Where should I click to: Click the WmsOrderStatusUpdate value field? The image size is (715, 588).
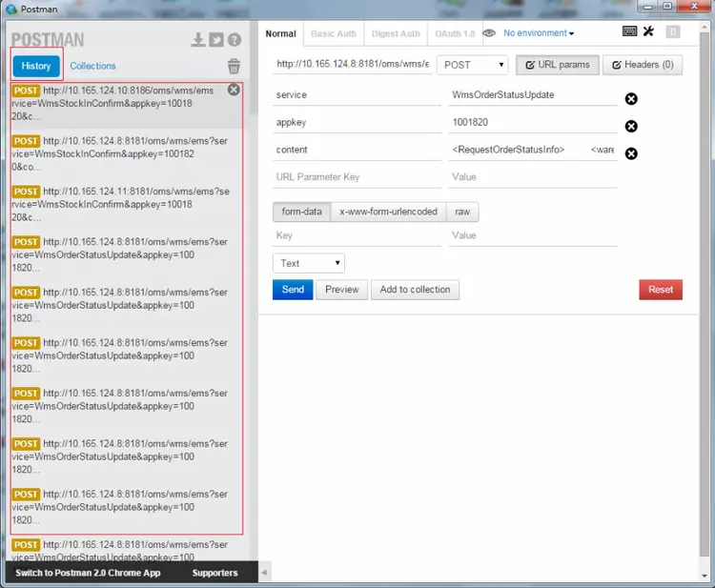coord(533,95)
